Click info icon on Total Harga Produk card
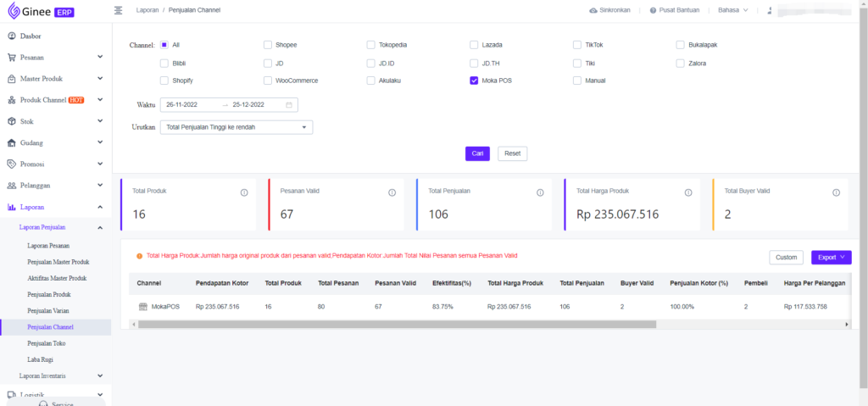The width and height of the screenshot is (868, 406). coord(688,192)
